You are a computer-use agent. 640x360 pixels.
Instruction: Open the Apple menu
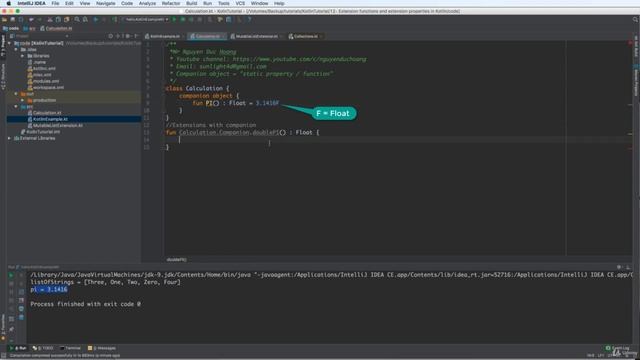(x=8, y=3)
